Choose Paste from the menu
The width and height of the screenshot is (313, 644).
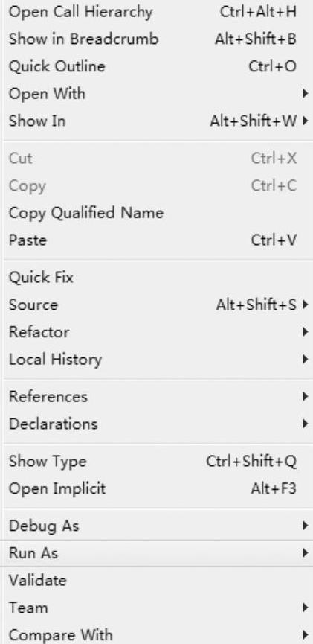pos(158,240)
